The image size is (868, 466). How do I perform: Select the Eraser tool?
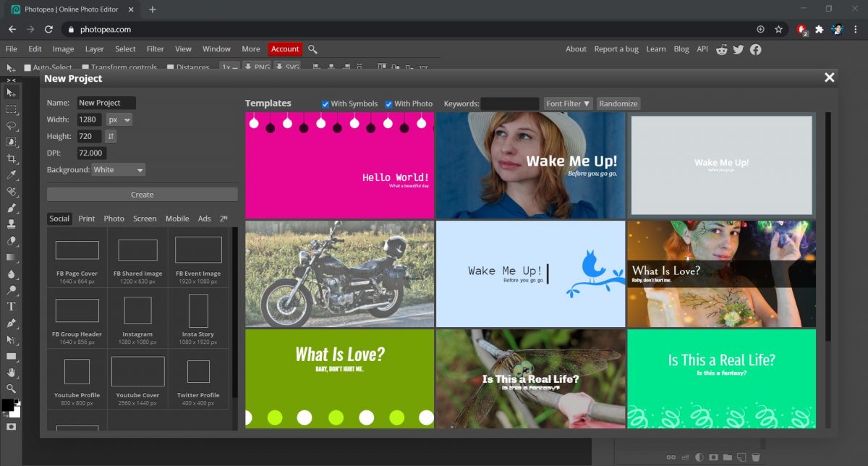tap(10, 242)
